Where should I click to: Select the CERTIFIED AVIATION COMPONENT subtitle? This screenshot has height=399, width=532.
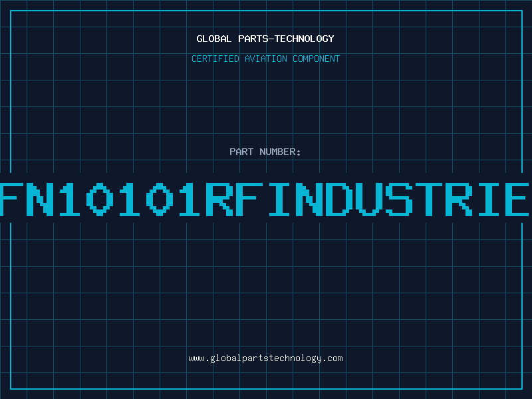point(265,59)
